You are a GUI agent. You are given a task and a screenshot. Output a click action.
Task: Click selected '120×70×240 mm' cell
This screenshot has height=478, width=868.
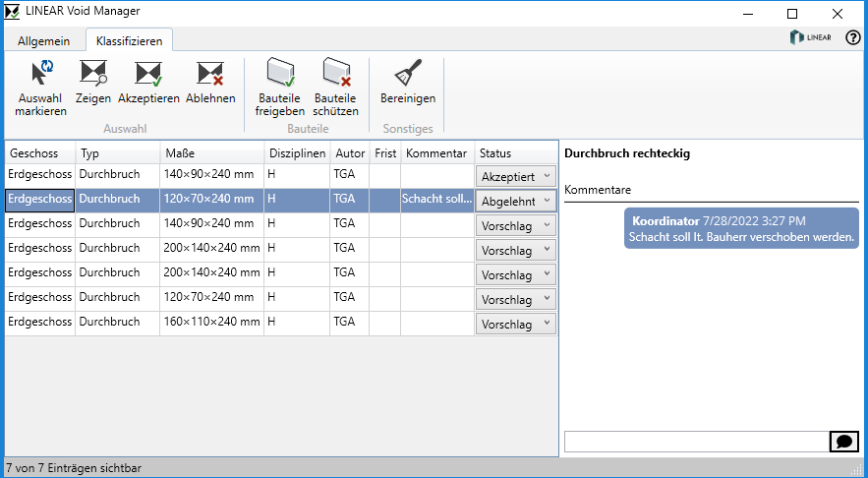pyautogui.click(x=212, y=200)
